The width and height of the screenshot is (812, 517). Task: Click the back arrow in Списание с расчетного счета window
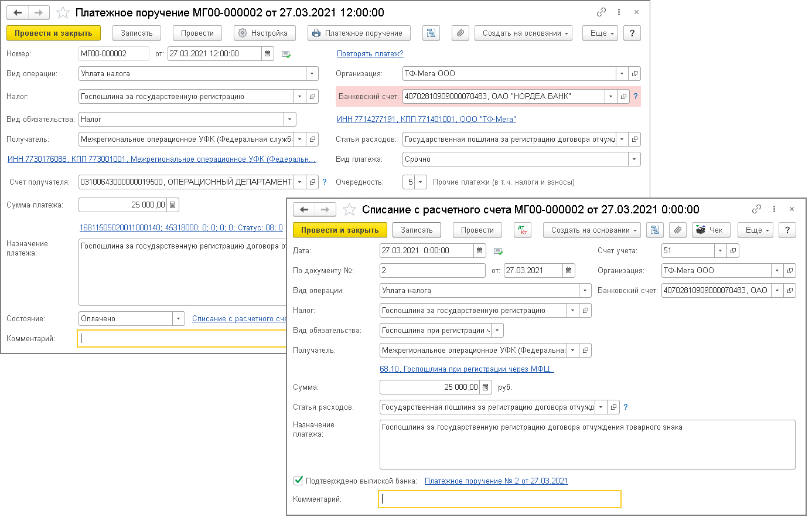point(304,210)
